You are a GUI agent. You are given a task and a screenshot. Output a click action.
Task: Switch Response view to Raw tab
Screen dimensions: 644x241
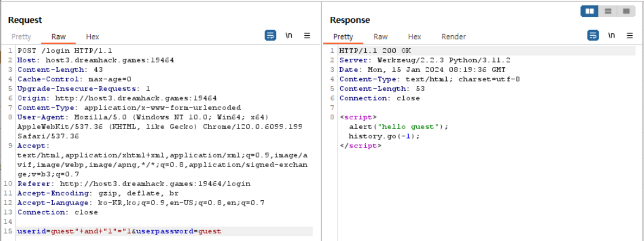[x=381, y=36]
